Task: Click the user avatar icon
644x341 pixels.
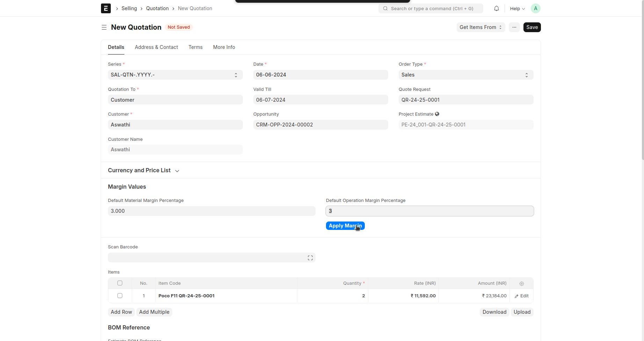Action: pyautogui.click(x=535, y=8)
